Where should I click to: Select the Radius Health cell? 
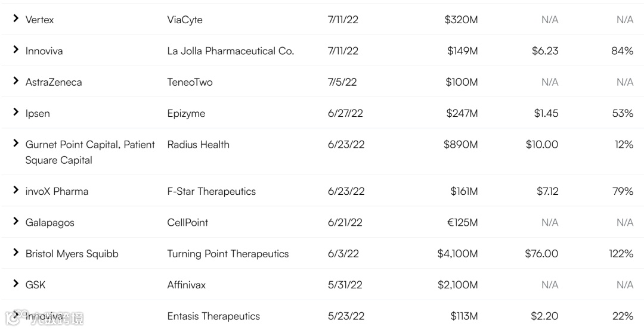pos(198,144)
